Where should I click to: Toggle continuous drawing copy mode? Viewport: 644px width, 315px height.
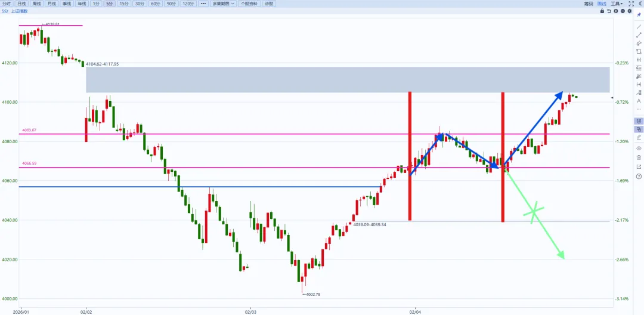639,129
